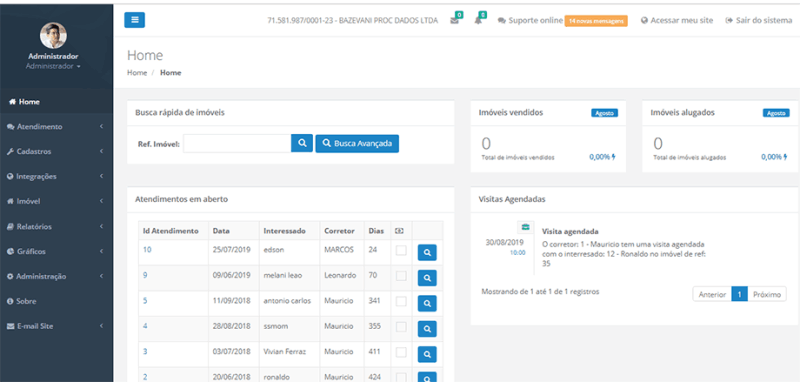Click the Home breadcrumb link
800x382 pixels.
(x=137, y=73)
